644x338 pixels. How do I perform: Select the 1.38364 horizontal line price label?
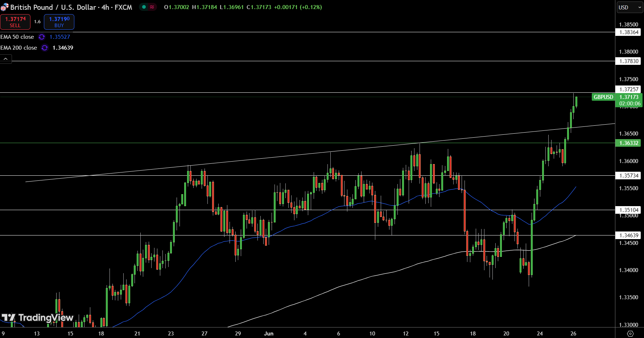628,32
